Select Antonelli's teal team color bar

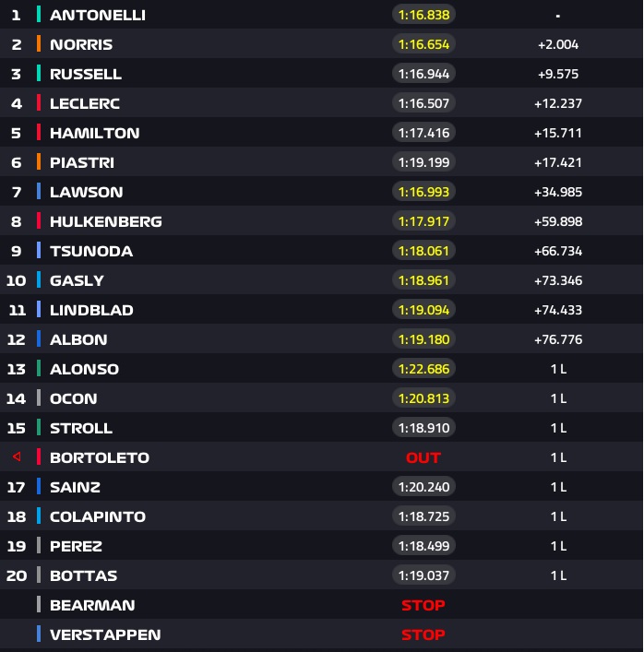click(39, 15)
